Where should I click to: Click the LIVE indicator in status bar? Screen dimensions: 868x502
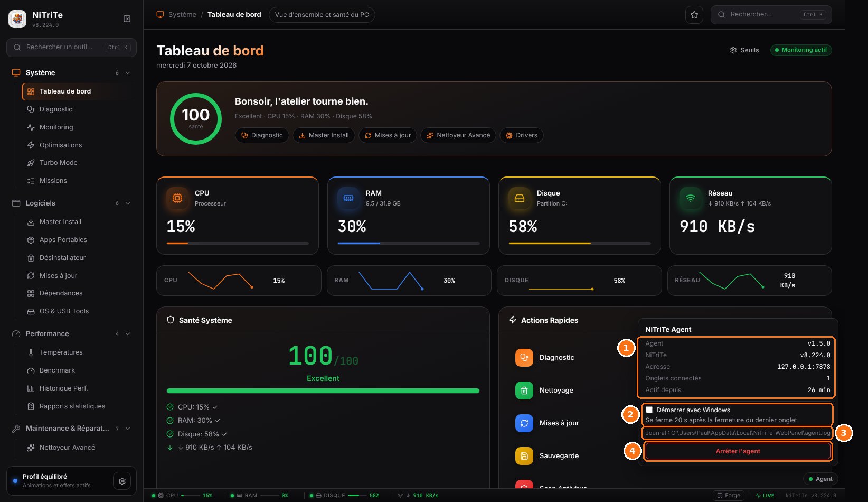[x=765, y=496]
